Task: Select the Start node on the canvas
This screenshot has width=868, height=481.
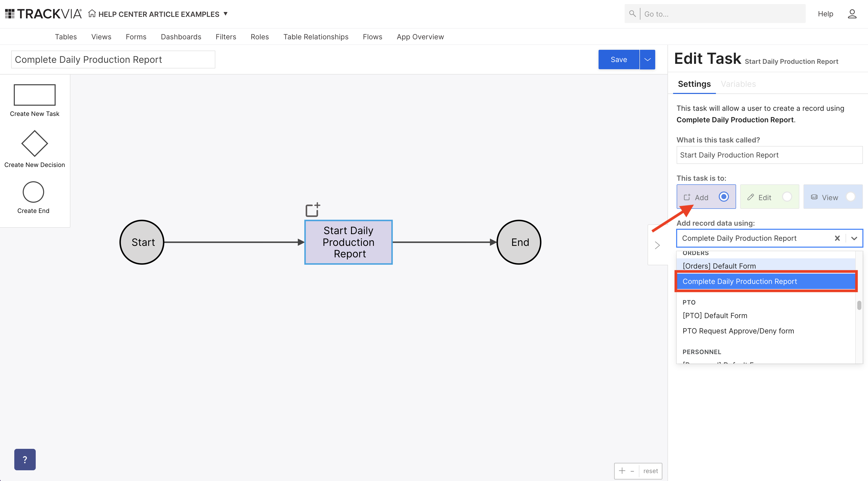Action: tap(142, 242)
